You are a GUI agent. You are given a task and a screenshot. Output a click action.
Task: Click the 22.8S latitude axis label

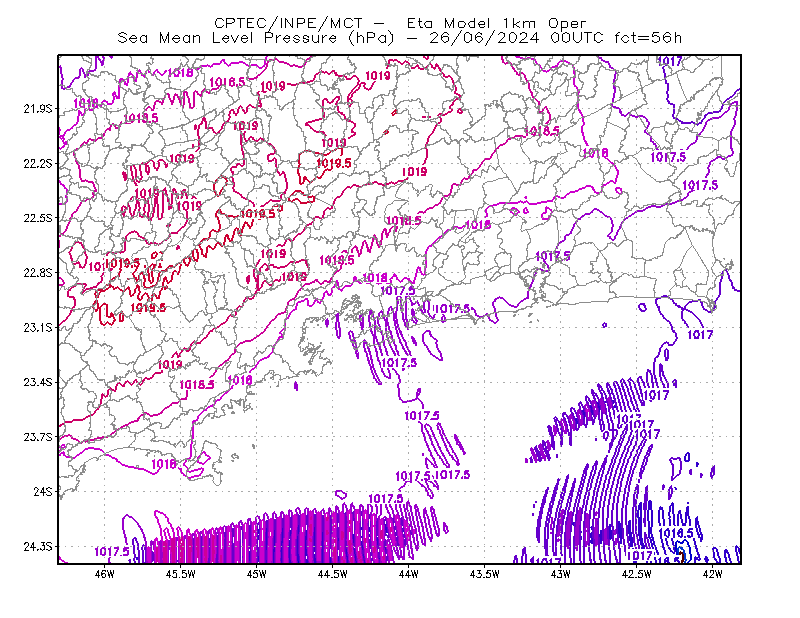coord(38,273)
